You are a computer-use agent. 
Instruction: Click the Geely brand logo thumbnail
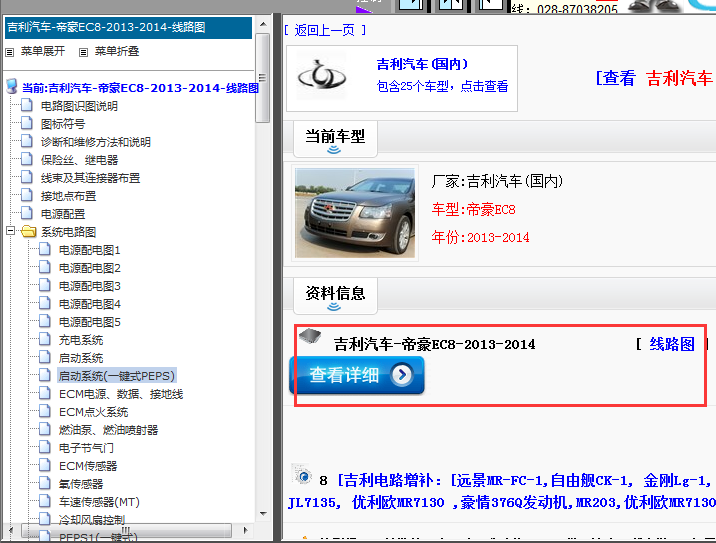(321, 75)
